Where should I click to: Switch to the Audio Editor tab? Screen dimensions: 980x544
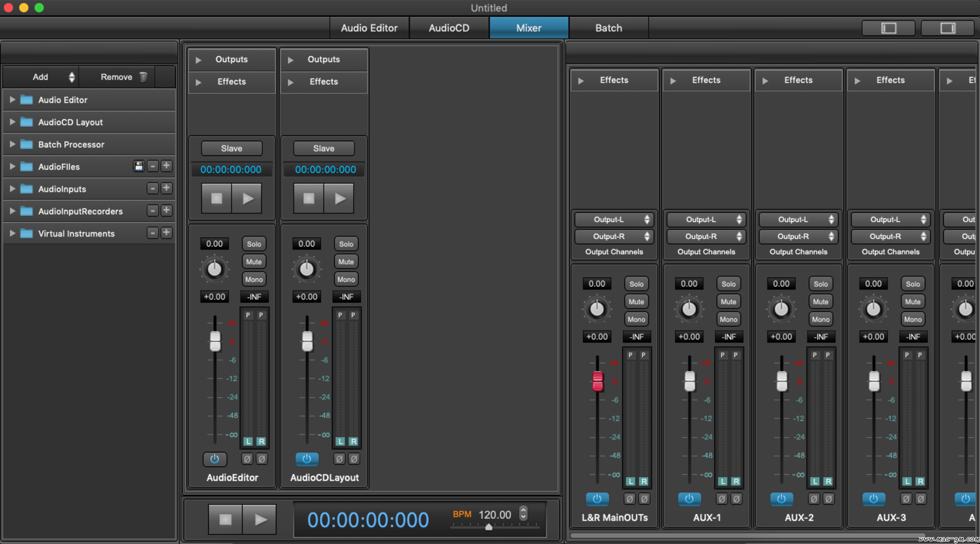[369, 28]
